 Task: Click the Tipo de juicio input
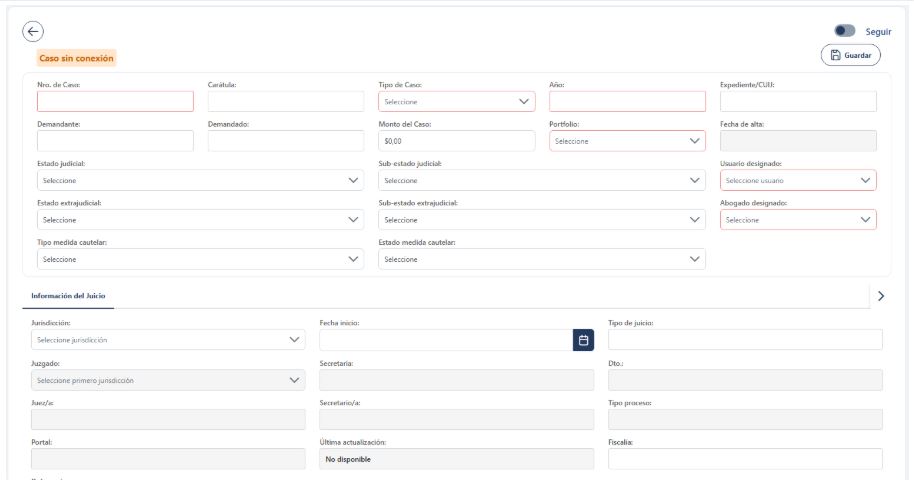[x=744, y=340]
